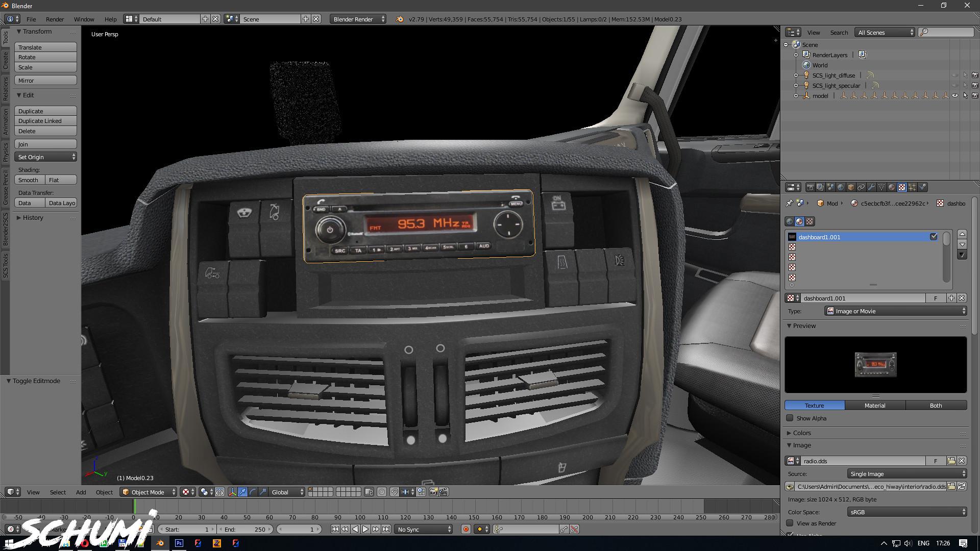Enable View as Render checkbox

[790, 523]
